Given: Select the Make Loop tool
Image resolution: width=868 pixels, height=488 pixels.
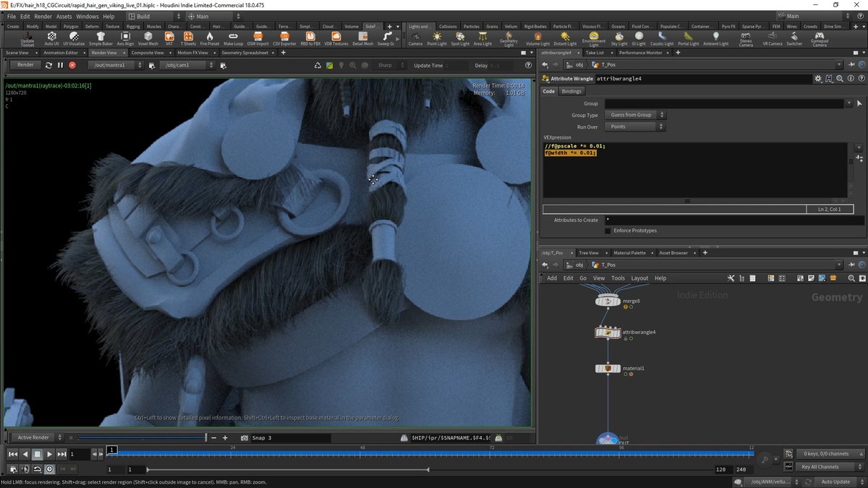Looking at the screenshot, I should (233, 38).
